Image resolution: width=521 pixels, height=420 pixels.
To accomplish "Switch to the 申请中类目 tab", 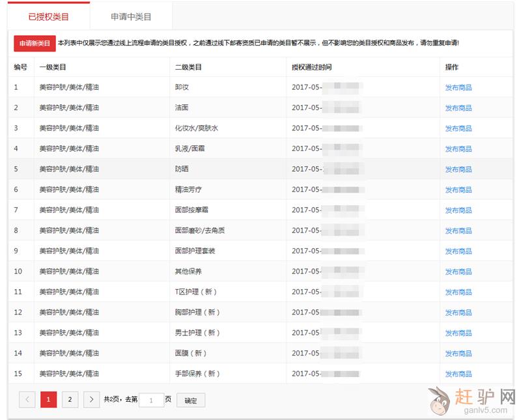I will coord(131,17).
